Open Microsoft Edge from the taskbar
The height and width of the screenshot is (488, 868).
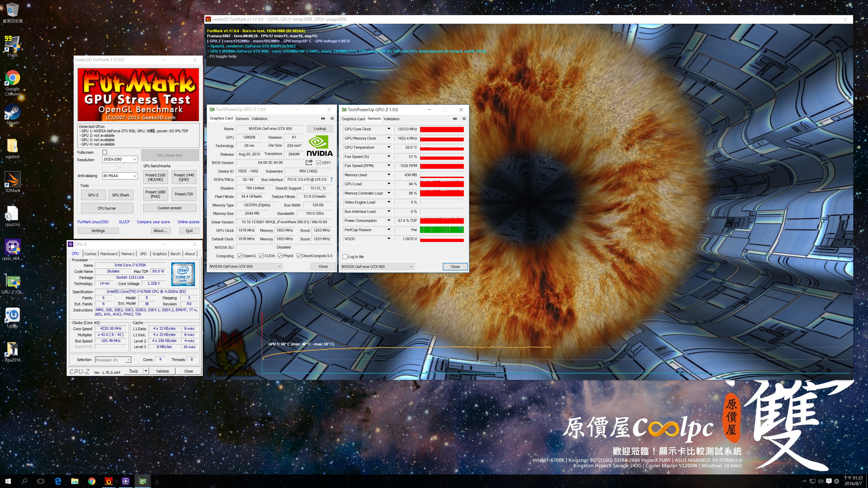click(58, 481)
